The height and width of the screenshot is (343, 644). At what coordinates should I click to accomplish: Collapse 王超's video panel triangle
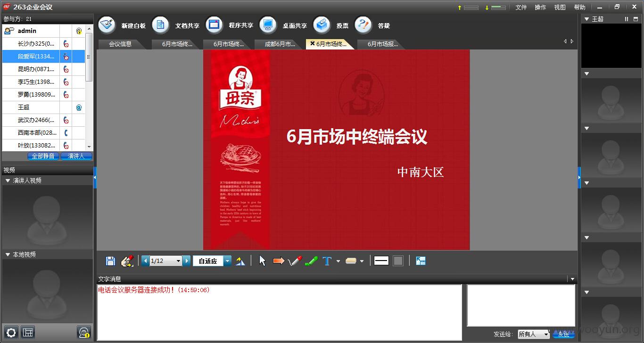point(587,19)
